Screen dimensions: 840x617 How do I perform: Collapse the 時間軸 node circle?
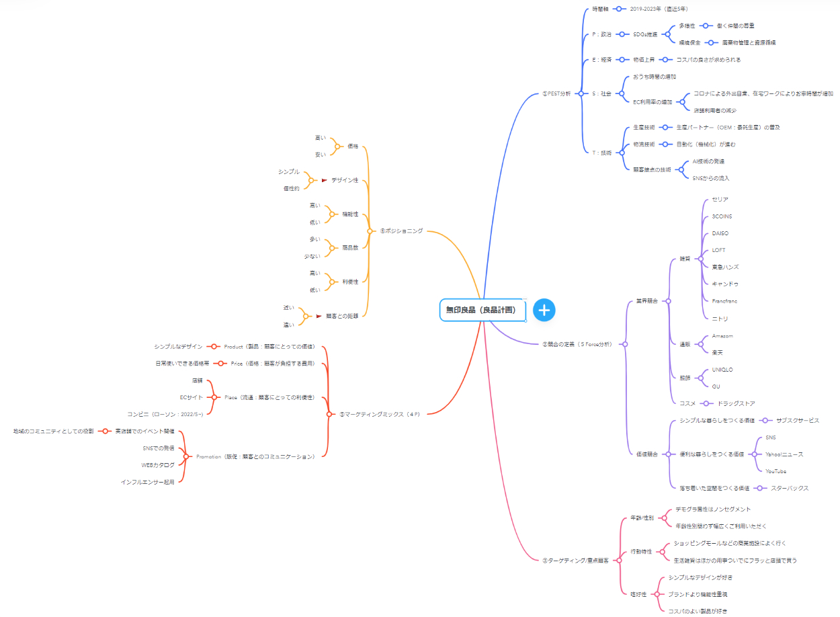[x=618, y=9]
